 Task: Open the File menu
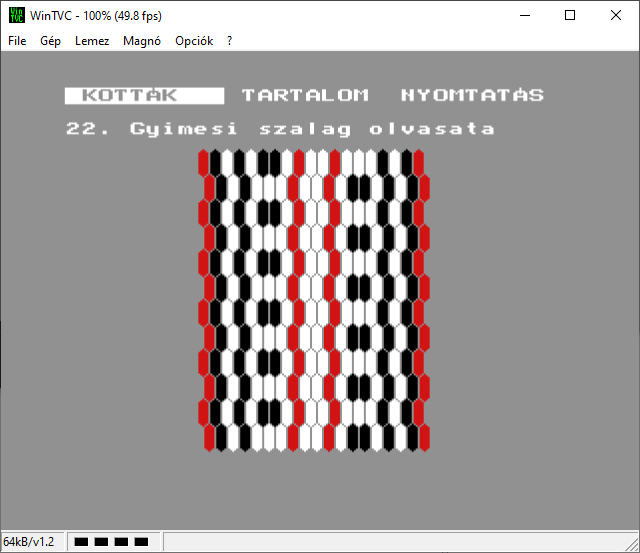(x=17, y=41)
